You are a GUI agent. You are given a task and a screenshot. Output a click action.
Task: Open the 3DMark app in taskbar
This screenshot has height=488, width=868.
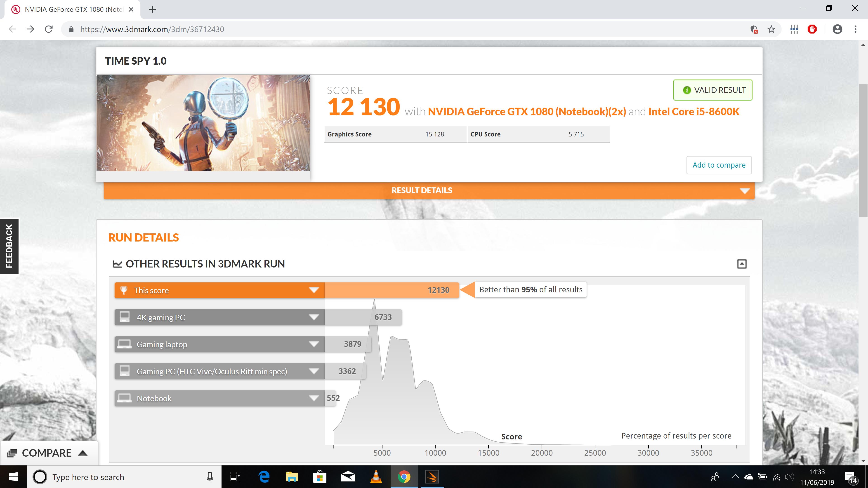[432, 477]
